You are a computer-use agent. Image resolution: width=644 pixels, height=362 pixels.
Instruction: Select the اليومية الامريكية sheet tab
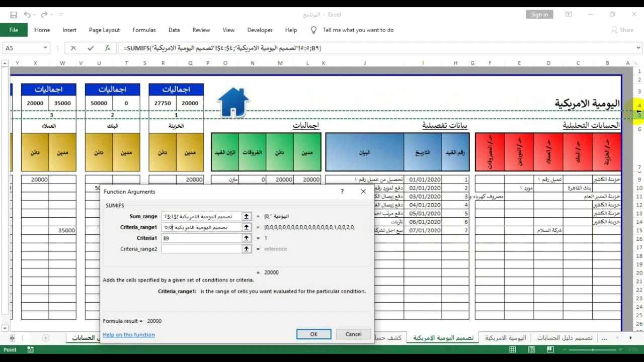coord(505,338)
